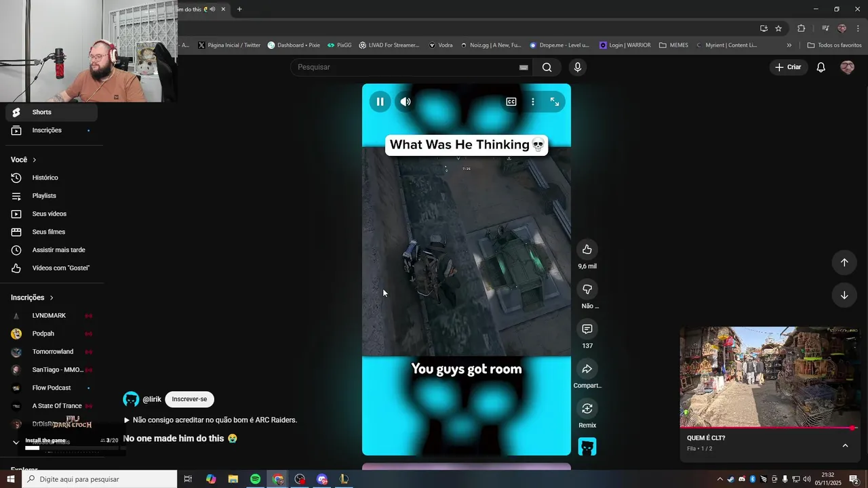Open YouTube notifications bell
Screen dimensions: 868x488
(x=821, y=67)
